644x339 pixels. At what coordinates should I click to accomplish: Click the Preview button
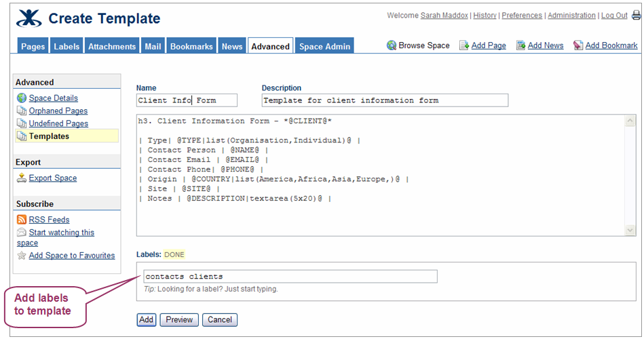(x=179, y=320)
